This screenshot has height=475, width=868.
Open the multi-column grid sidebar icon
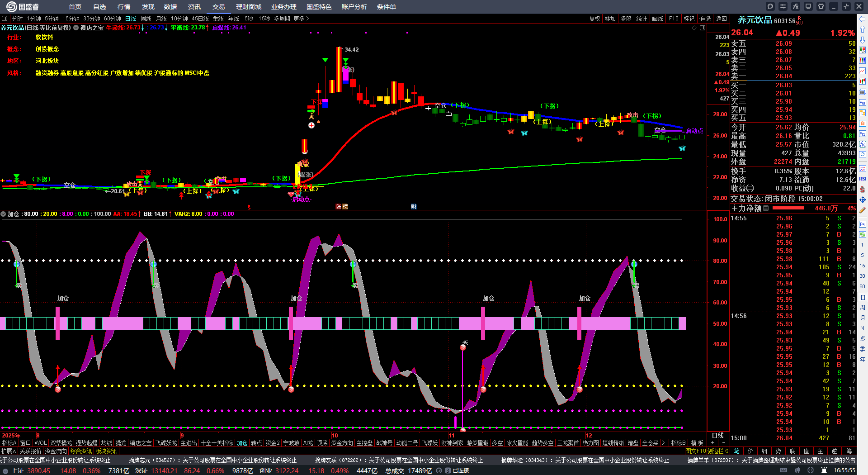[x=863, y=61]
